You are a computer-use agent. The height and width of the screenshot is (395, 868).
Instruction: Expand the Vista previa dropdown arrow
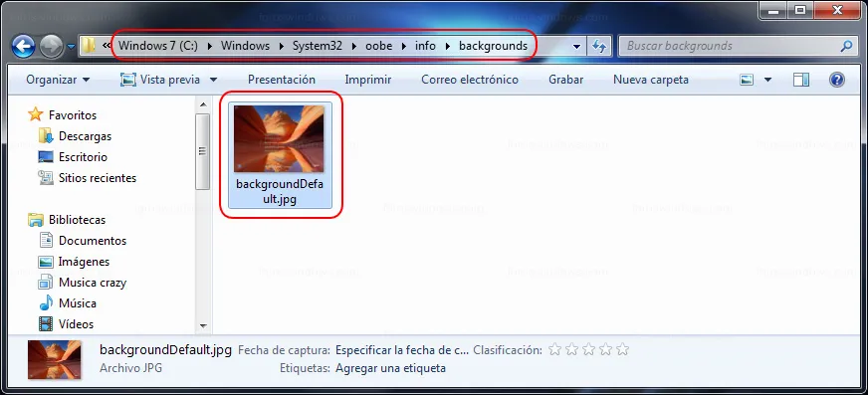coord(213,80)
